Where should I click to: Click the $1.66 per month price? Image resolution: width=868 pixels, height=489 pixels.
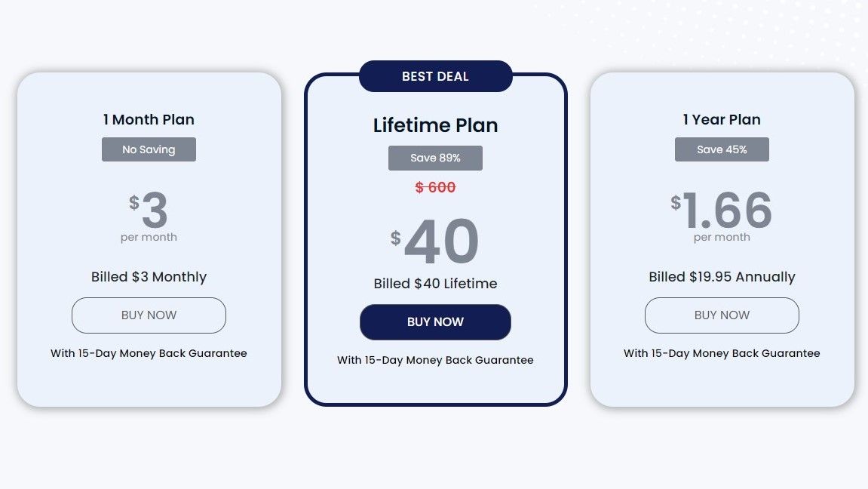tap(722, 213)
